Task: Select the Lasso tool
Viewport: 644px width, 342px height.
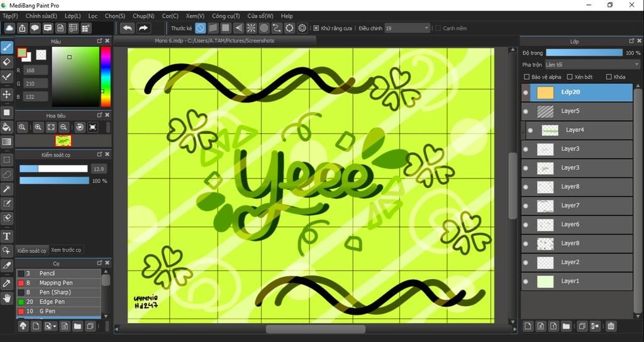Action: 6,174
